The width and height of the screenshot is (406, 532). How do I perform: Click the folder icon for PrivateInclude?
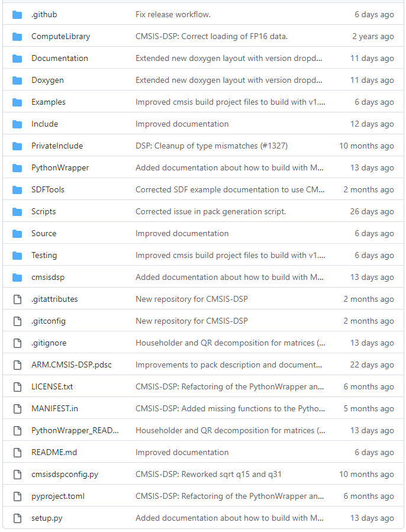[17, 146]
